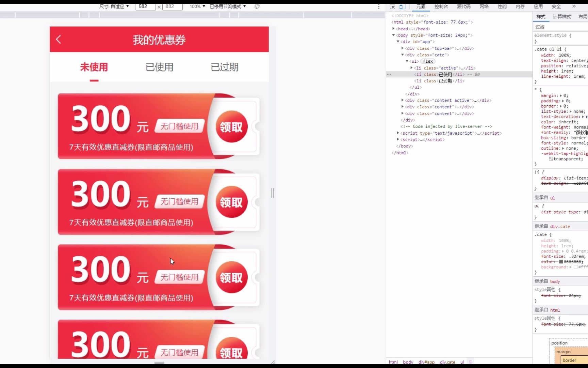Click div.cate in the breadcrumb bar
Image resolution: width=588 pixels, height=368 pixels.
tap(447, 362)
